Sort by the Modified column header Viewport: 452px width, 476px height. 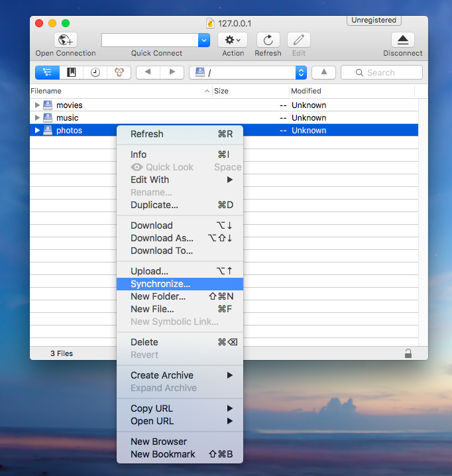tap(351, 91)
